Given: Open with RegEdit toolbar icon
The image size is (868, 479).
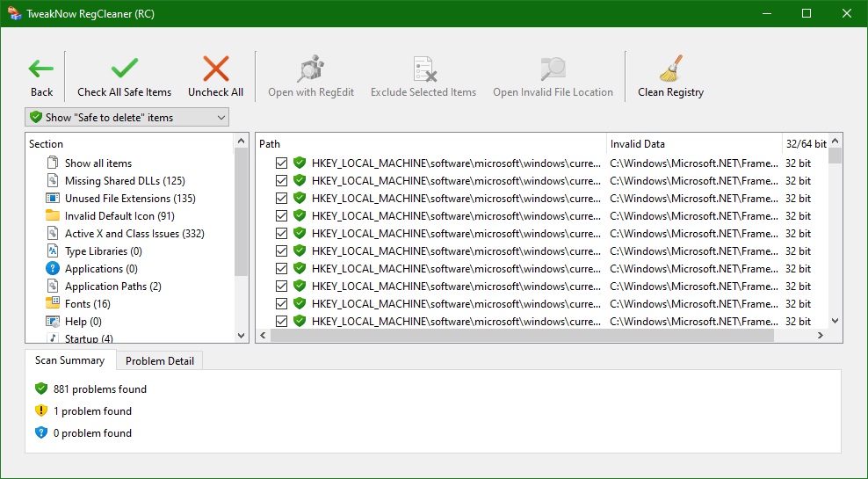Looking at the screenshot, I should point(310,69).
